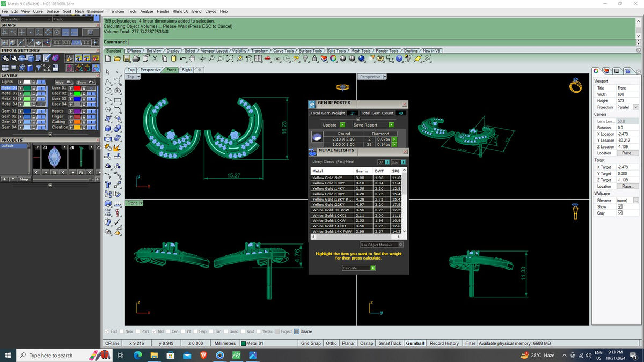
Task: Select the arrow pointer tool in side toolbar
Action: [x=108, y=71]
